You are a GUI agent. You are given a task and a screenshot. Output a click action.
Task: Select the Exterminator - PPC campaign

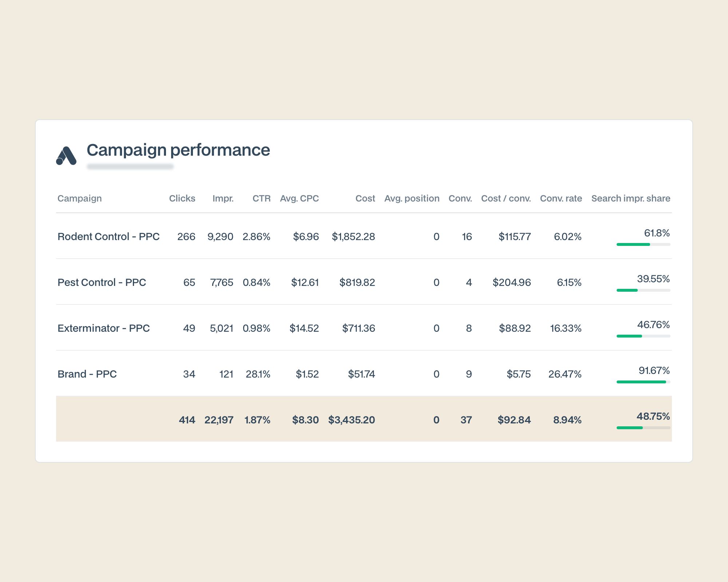104,328
